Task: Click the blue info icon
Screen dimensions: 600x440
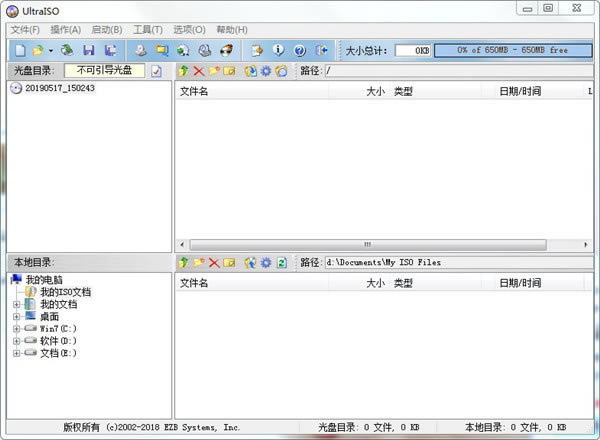Action: click(277, 50)
